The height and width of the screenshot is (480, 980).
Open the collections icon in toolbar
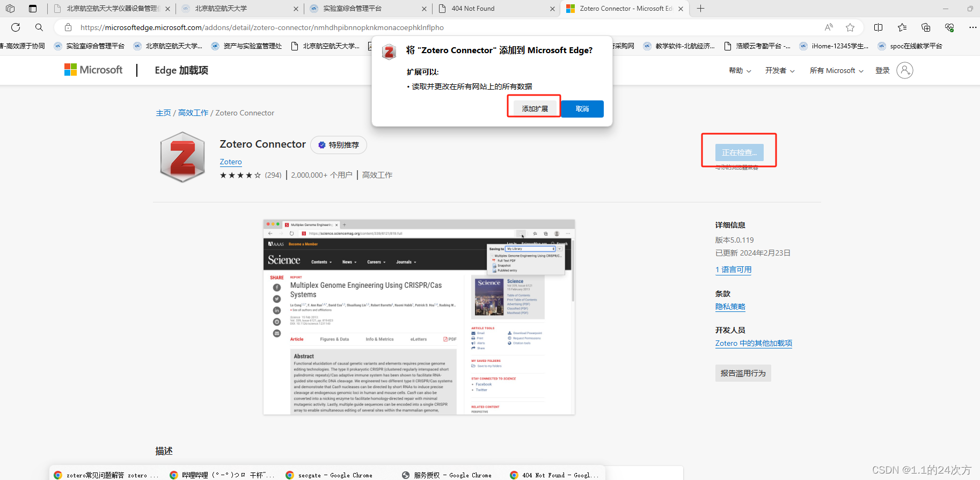click(926, 27)
